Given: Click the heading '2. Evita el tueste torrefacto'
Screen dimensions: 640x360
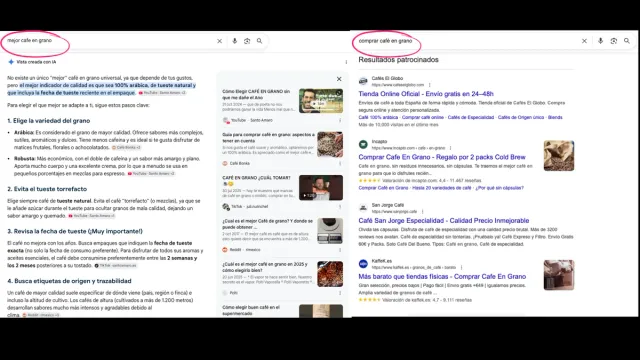Looking at the screenshot, I should [47, 189].
